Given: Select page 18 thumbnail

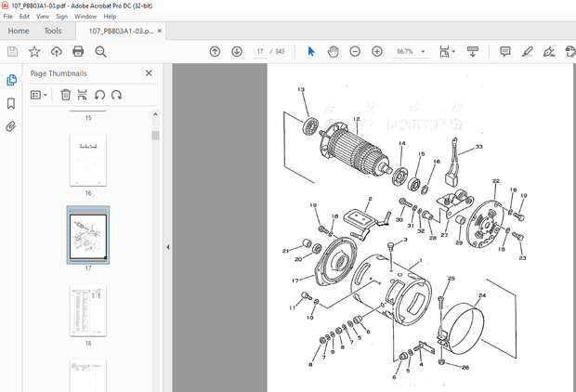Looking at the screenshot, I should tap(88, 310).
